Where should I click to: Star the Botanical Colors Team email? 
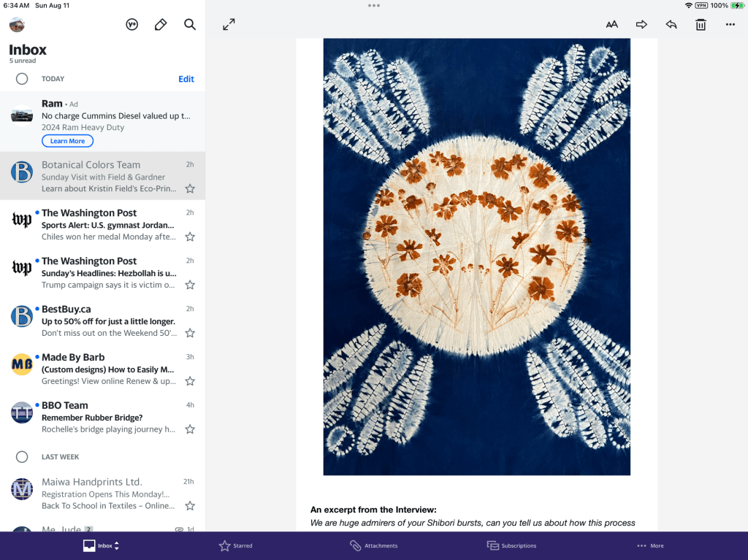click(x=190, y=188)
